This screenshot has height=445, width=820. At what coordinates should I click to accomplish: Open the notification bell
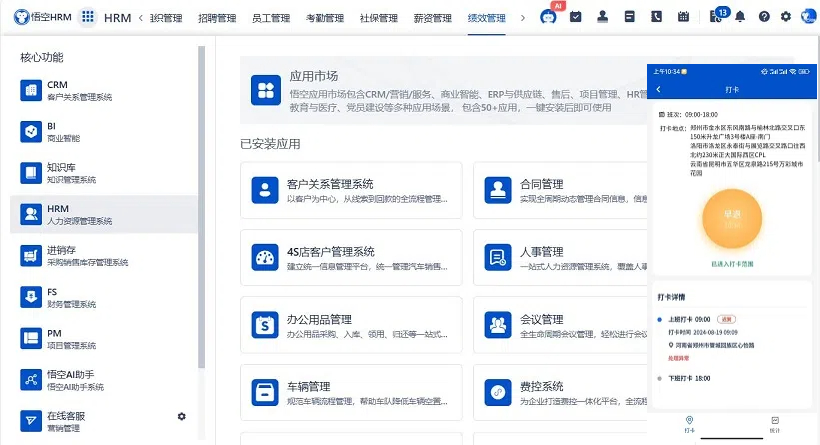pos(740,17)
